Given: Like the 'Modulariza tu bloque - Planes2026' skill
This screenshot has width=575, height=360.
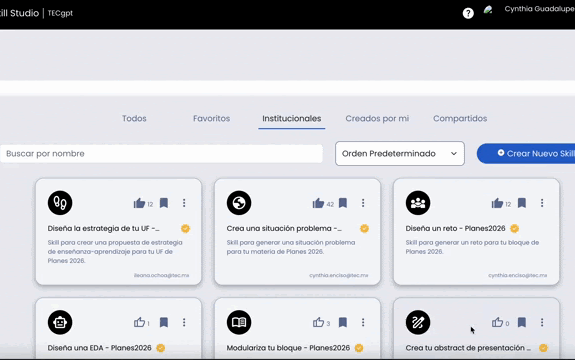Looking at the screenshot, I should (318, 322).
